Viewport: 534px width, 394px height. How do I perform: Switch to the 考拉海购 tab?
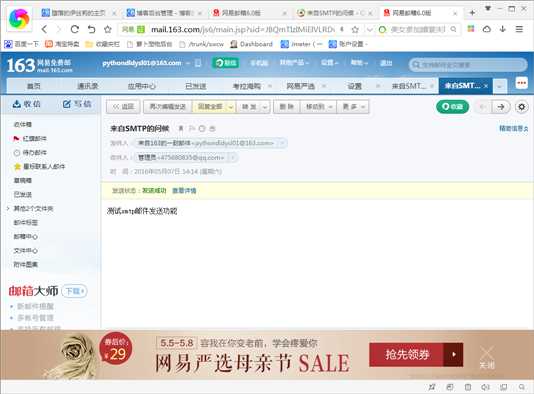tap(247, 86)
